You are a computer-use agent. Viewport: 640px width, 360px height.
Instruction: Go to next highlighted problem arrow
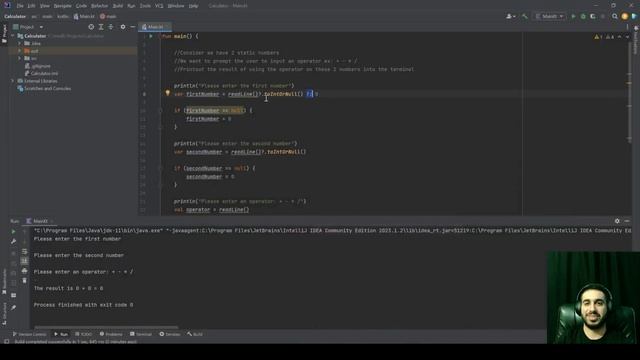tap(627, 37)
